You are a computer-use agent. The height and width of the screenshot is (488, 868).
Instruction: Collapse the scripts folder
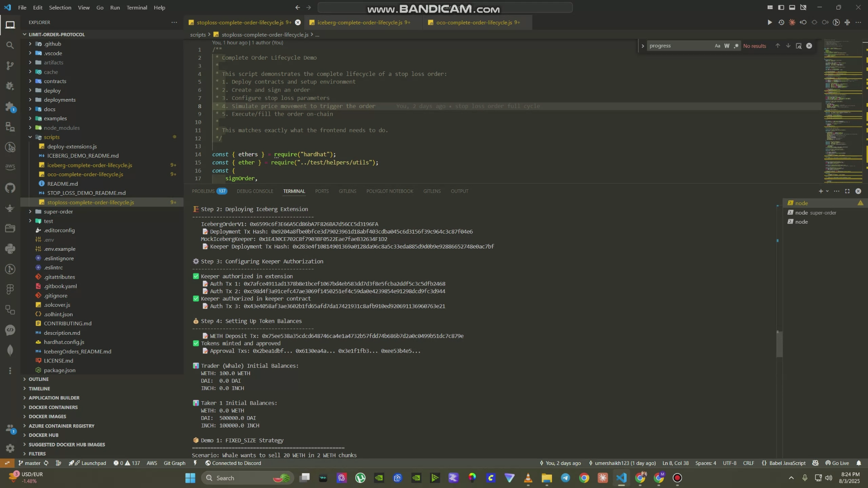pos(52,137)
